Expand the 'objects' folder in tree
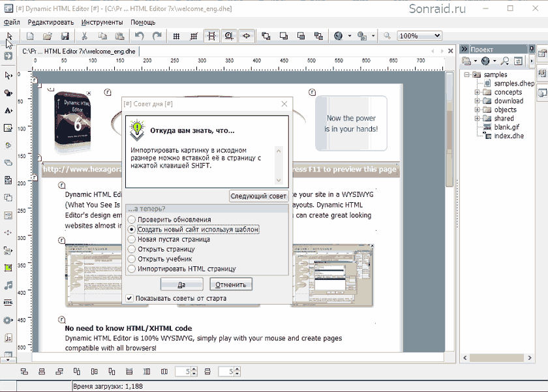This screenshot has width=548, height=392. click(477, 110)
